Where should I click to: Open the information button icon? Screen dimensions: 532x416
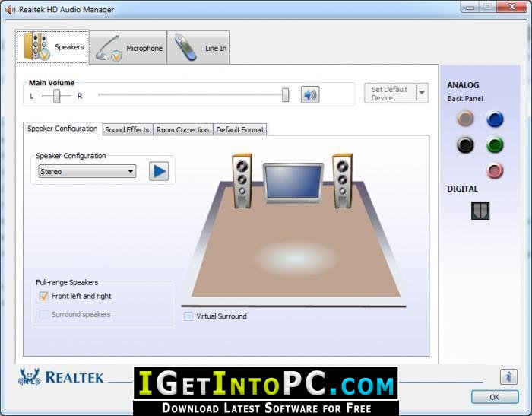coord(508,376)
